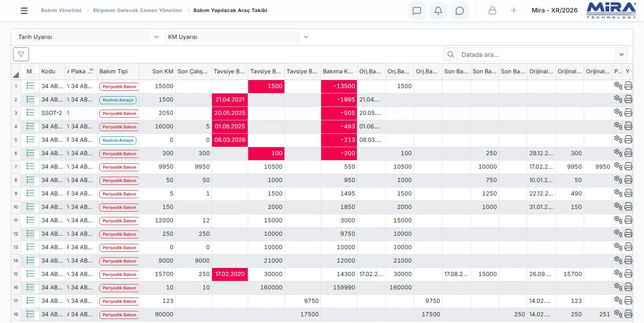Image resolution: width=644 pixels, height=323 pixels.
Task: Expand the Tarih Uyarısı dropdown
Action: [156, 37]
